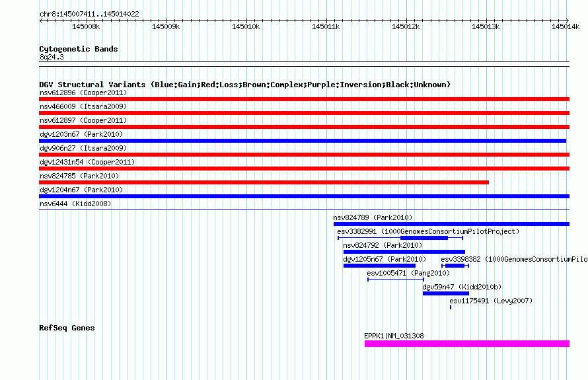Click the dgv1205n67 (Park2010) label
The width and height of the screenshot is (588, 380).
tap(385, 259)
